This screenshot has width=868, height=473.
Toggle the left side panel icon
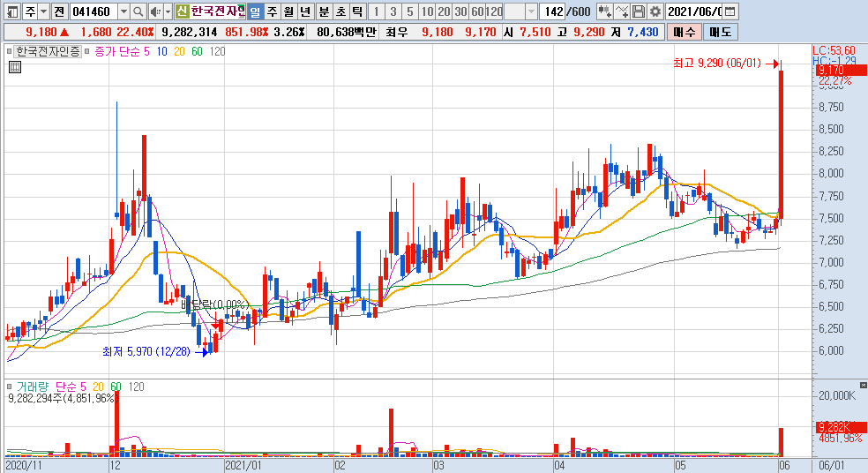(x=12, y=11)
